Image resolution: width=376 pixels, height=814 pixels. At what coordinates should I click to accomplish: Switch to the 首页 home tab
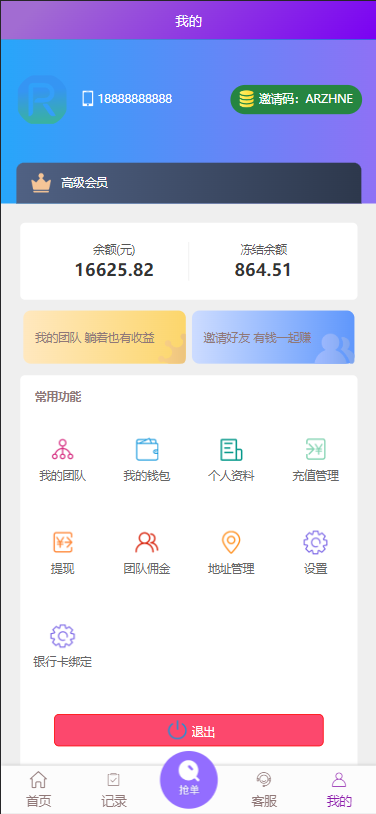[x=38, y=790]
